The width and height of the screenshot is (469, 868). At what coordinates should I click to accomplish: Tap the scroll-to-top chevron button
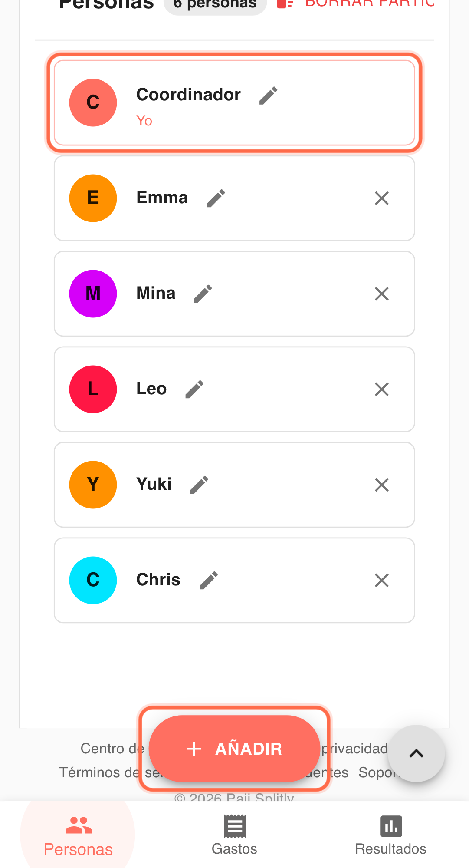coord(416,753)
